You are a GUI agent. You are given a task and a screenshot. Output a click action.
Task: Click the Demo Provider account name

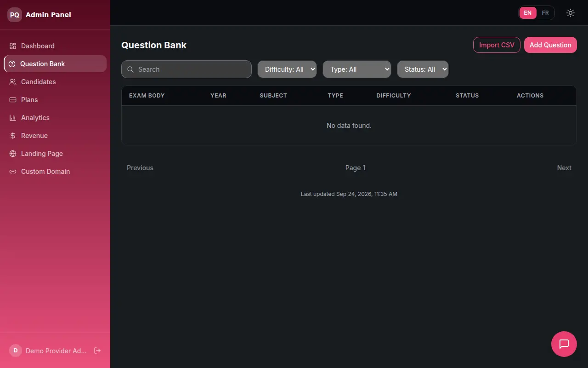pyautogui.click(x=56, y=351)
